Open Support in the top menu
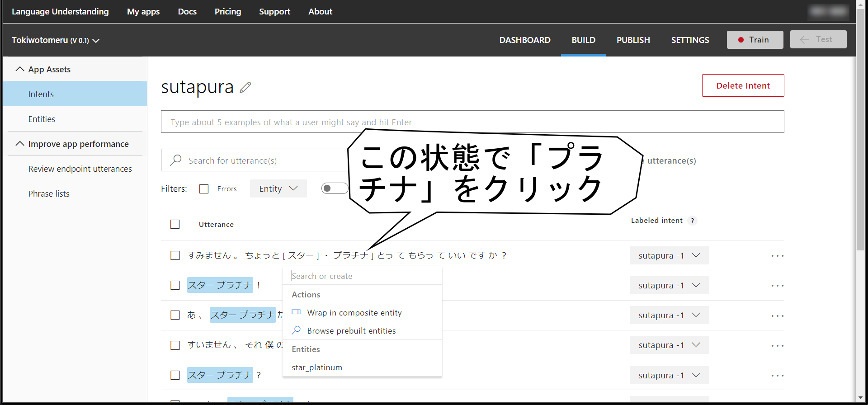This screenshot has height=405, width=868. point(274,12)
